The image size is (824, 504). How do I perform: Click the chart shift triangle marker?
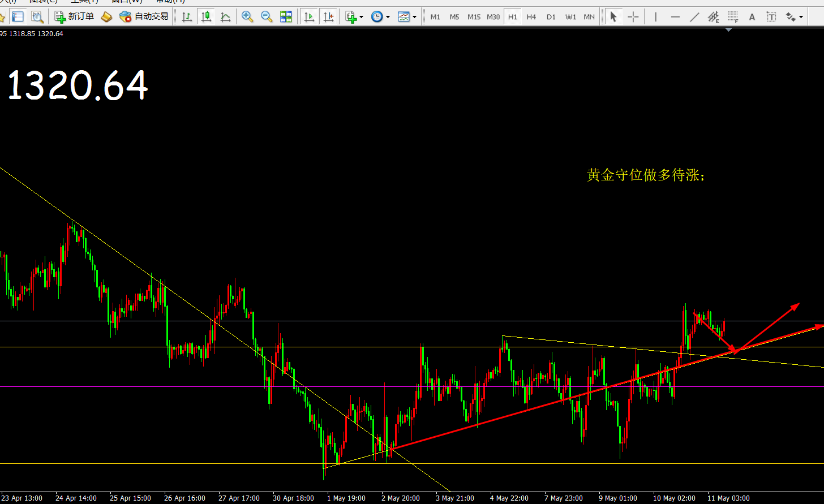click(729, 29)
